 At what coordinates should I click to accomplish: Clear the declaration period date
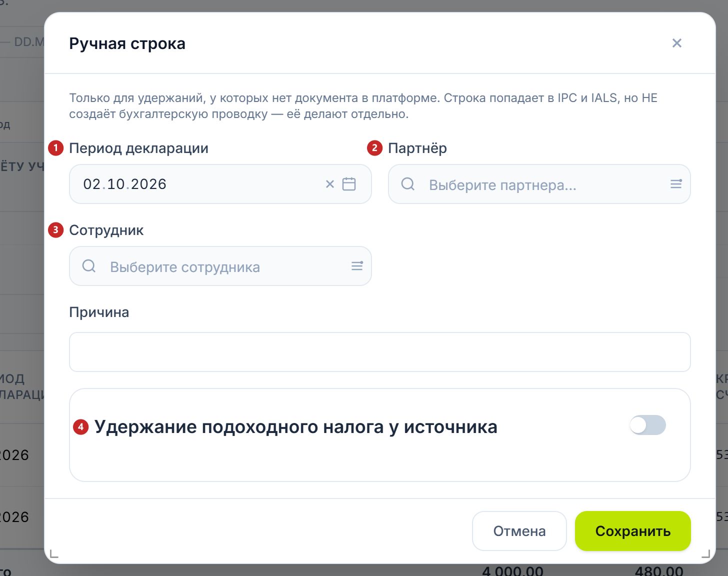pos(330,184)
